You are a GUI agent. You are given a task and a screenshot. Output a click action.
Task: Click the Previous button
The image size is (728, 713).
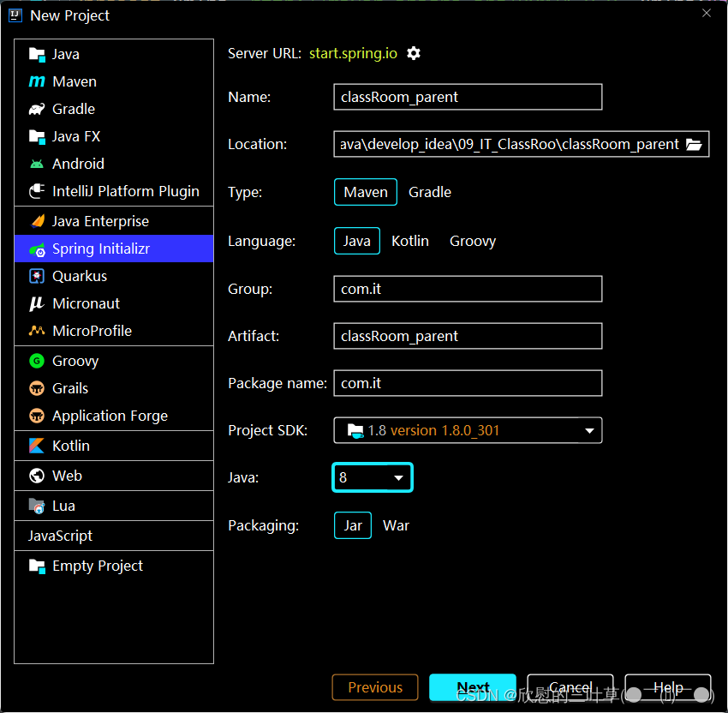point(375,687)
